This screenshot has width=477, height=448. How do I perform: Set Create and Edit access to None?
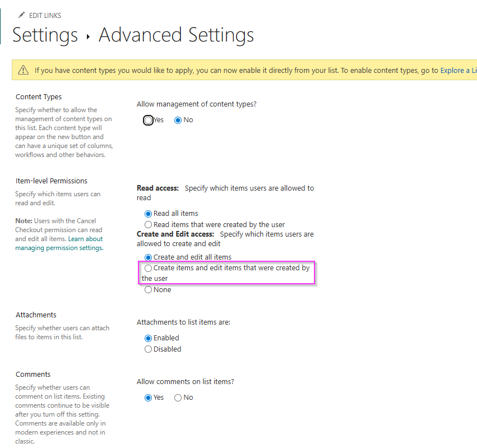point(149,290)
